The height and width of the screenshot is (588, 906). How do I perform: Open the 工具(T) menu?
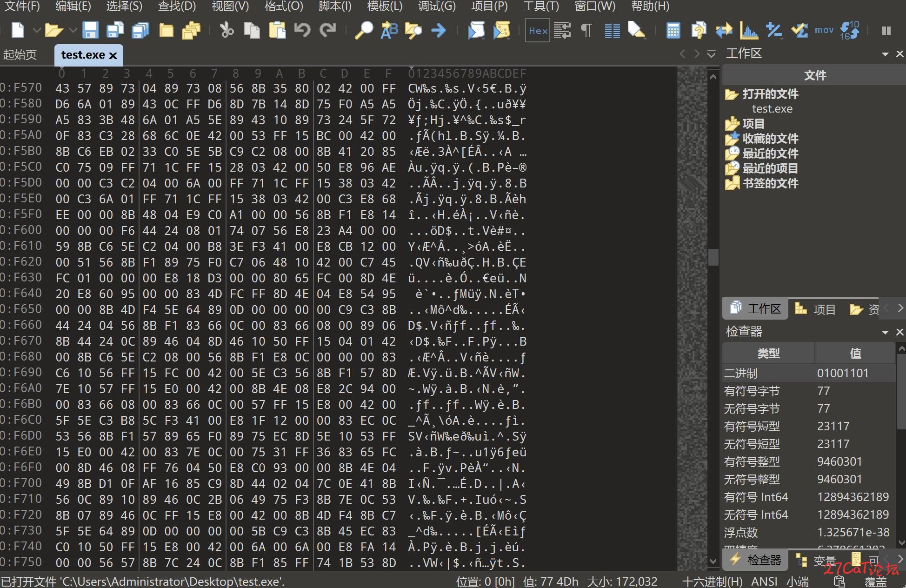coord(541,7)
